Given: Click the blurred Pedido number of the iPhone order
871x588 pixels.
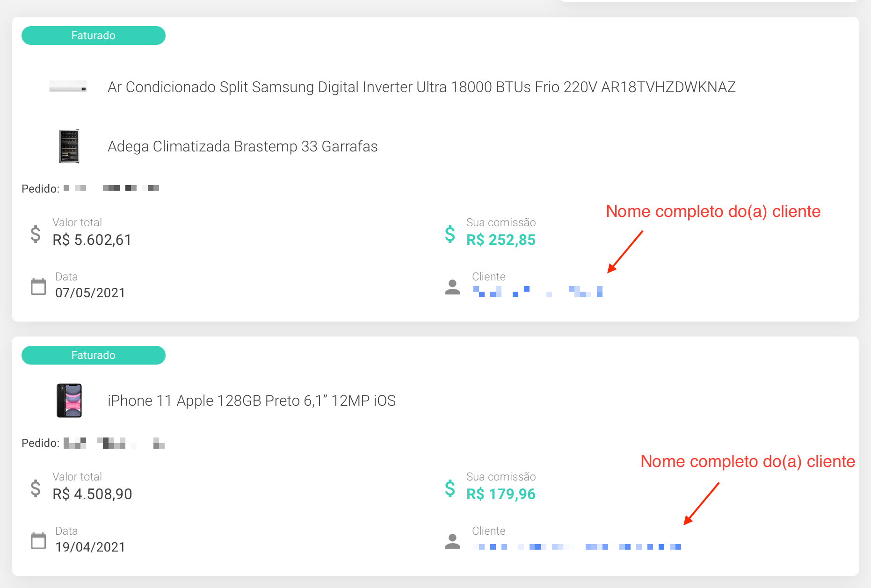Looking at the screenshot, I should pos(114,443).
